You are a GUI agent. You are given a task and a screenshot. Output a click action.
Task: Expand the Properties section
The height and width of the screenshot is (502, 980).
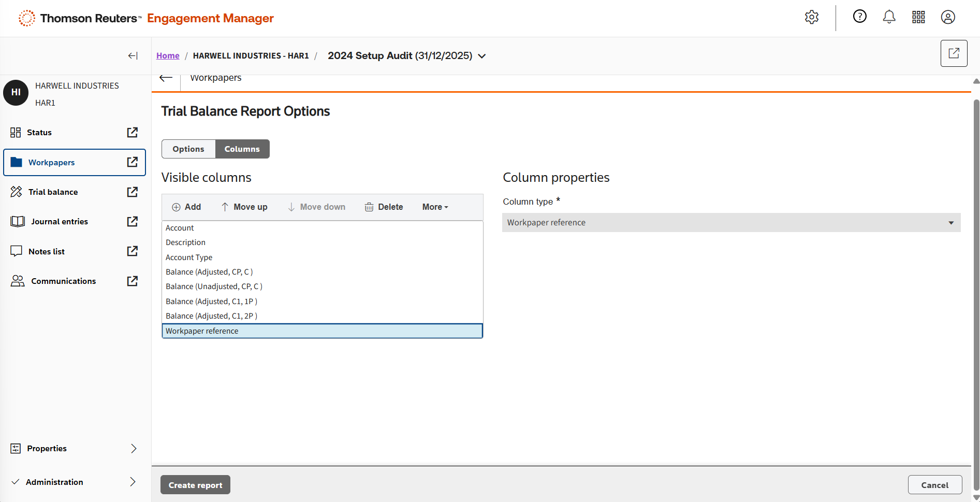(x=134, y=449)
